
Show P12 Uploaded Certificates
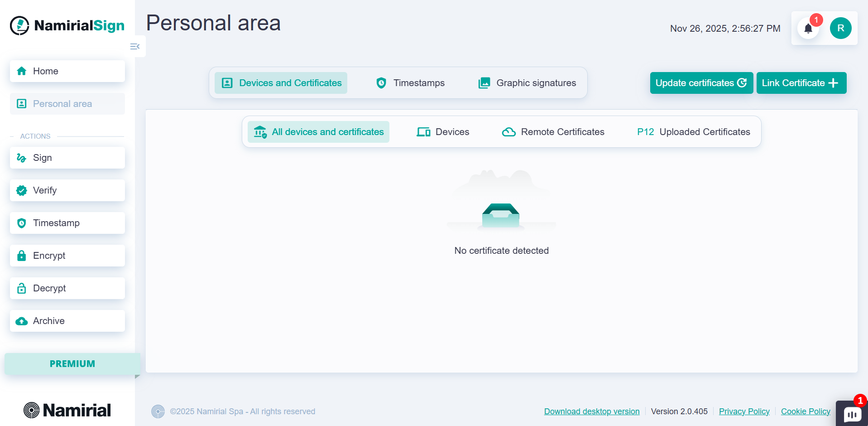(x=693, y=132)
